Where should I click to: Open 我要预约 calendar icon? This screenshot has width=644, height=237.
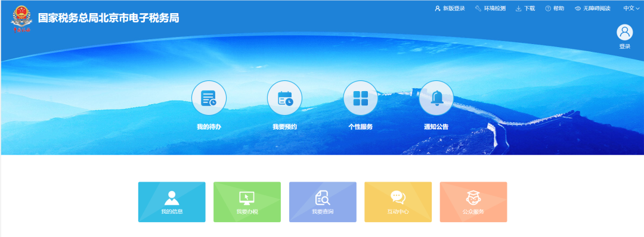[284, 98]
